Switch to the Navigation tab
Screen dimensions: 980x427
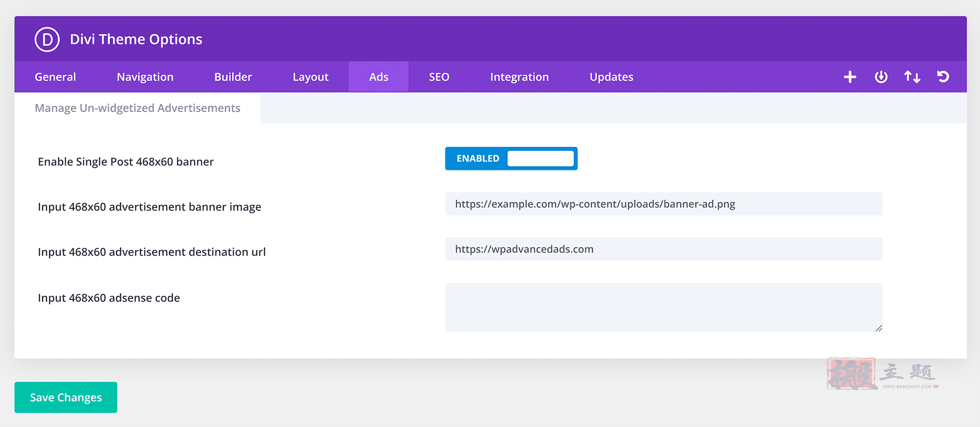[145, 77]
